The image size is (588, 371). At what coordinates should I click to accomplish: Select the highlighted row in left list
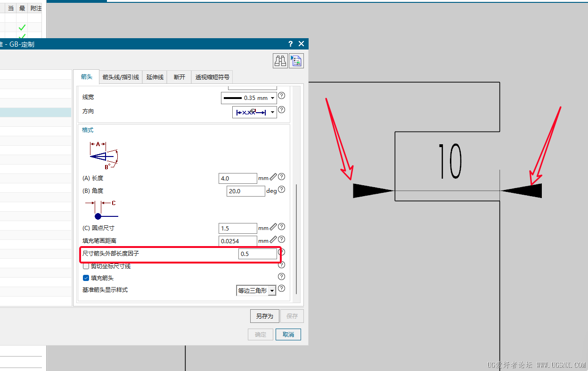[35, 112]
